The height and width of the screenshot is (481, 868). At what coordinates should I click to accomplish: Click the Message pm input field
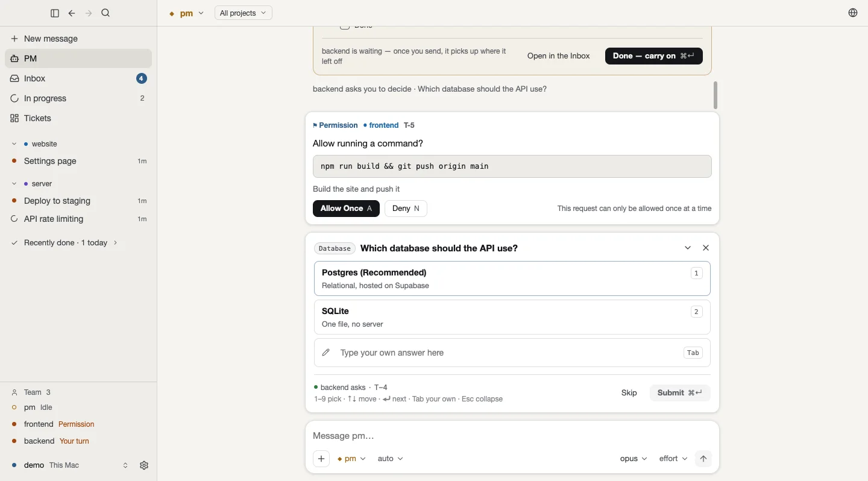point(512,436)
